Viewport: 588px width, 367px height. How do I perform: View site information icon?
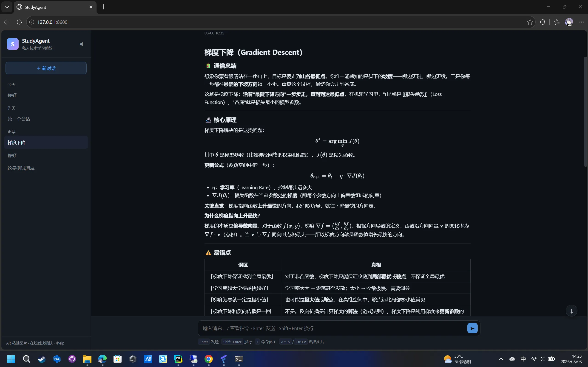click(31, 22)
